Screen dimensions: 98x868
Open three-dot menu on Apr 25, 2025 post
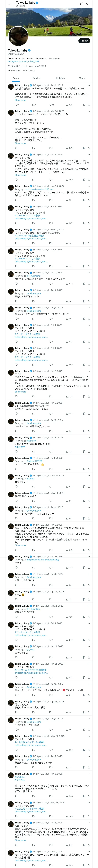point(89,592)
